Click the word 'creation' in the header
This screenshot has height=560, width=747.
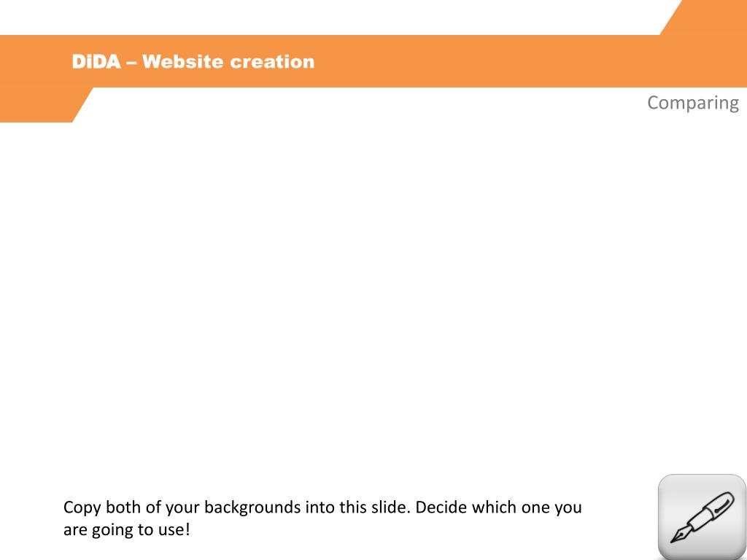click(x=273, y=62)
